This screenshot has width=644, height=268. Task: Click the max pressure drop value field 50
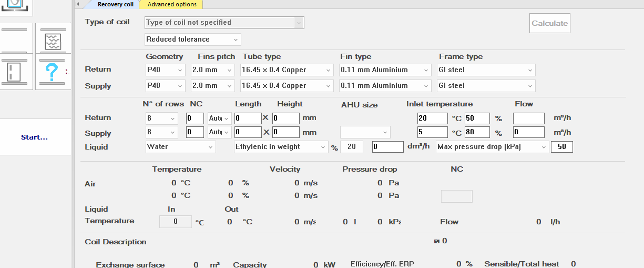[x=562, y=147]
